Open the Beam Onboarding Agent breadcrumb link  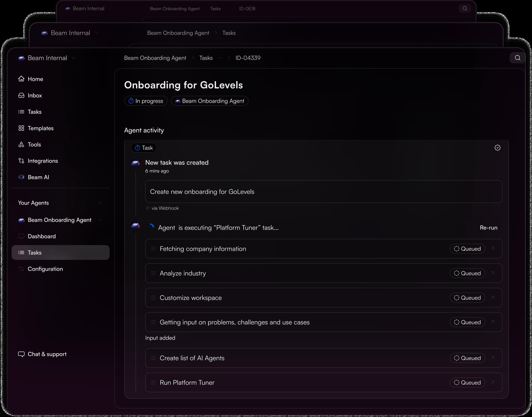[x=155, y=58]
